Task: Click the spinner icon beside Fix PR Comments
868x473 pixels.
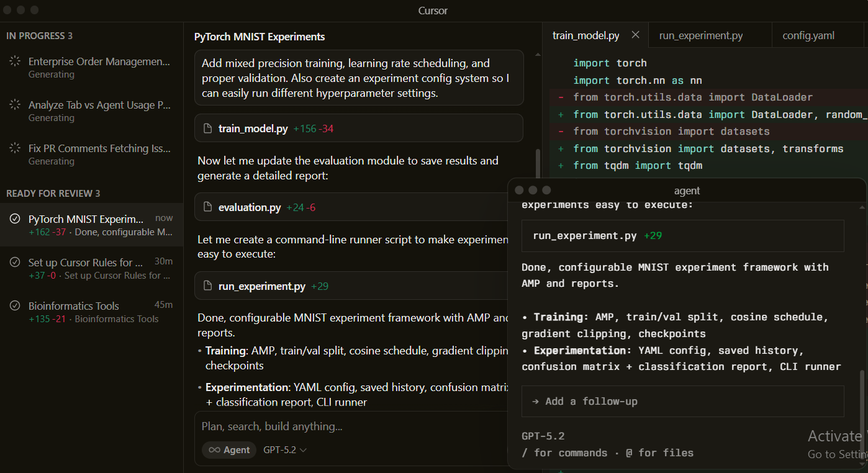Action: tap(15, 148)
